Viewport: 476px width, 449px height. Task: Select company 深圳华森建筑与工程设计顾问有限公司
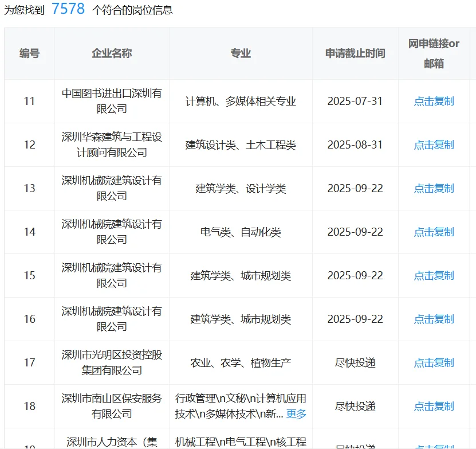112,145
